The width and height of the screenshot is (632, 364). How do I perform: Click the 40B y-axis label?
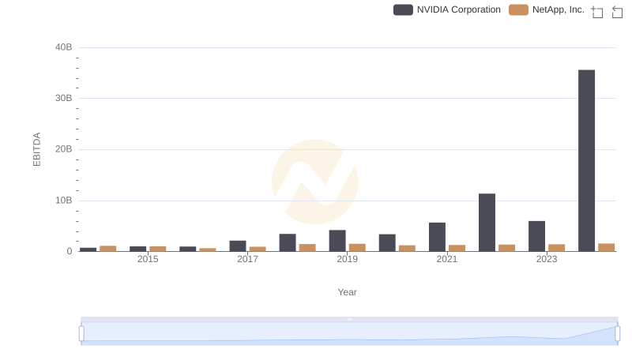64,47
